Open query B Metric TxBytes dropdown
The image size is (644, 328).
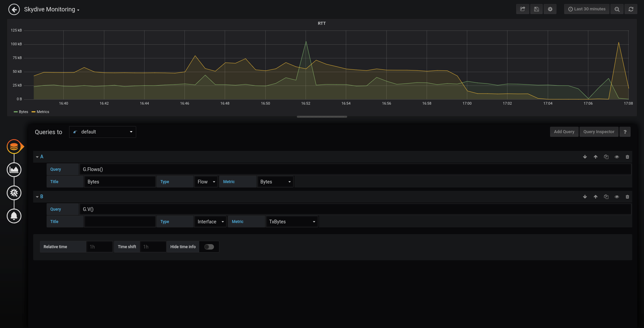coord(292,222)
